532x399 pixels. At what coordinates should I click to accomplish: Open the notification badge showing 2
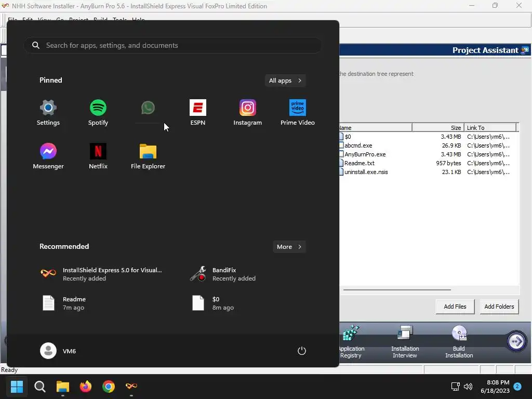tap(517, 387)
